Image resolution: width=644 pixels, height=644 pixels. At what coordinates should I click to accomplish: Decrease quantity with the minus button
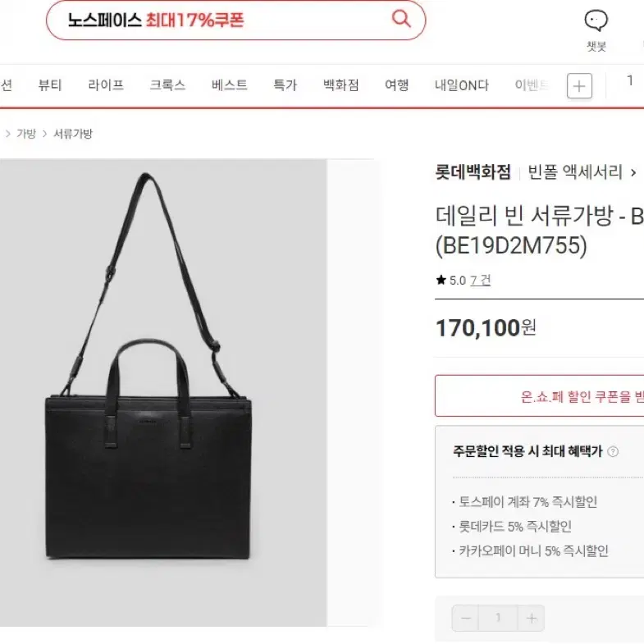coord(465,618)
